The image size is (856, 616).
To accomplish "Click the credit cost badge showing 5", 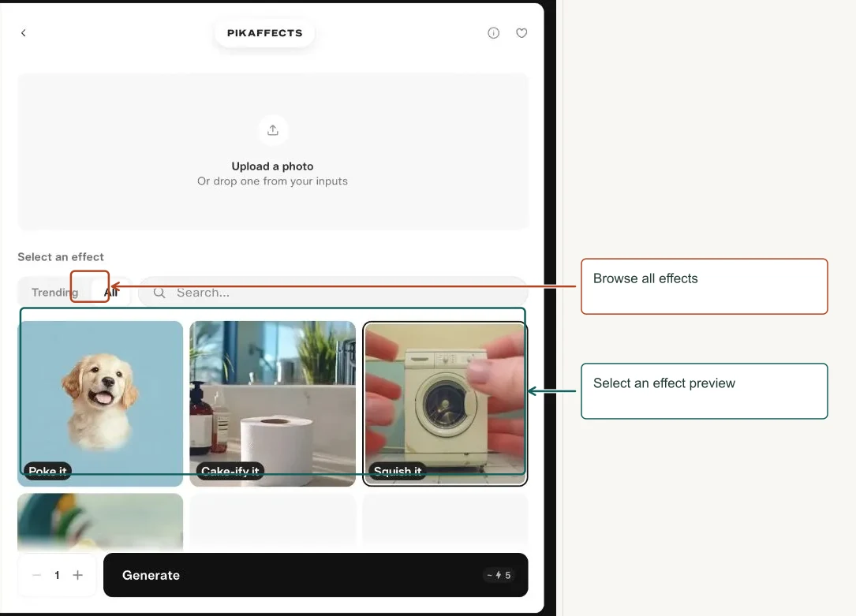I will pyautogui.click(x=499, y=575).
